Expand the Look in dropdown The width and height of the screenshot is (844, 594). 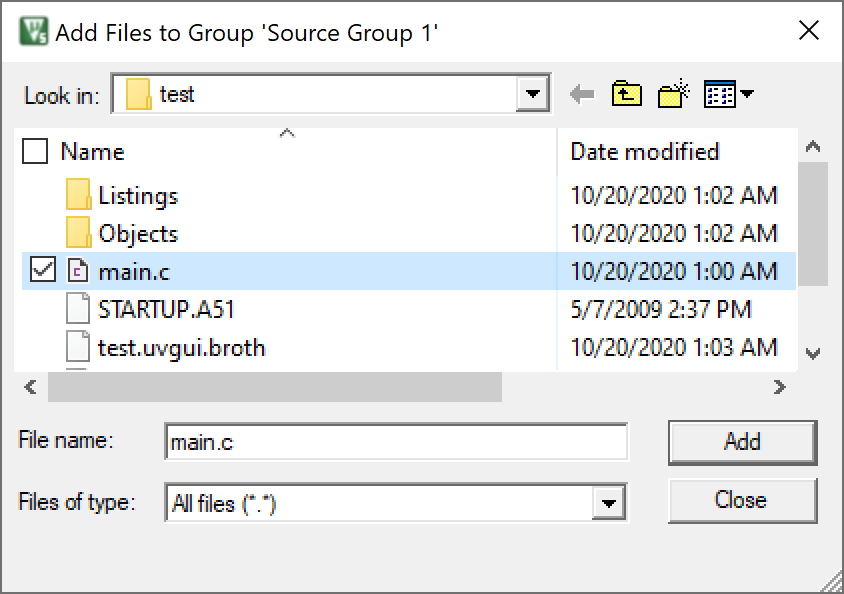click(x=534, y=96)
